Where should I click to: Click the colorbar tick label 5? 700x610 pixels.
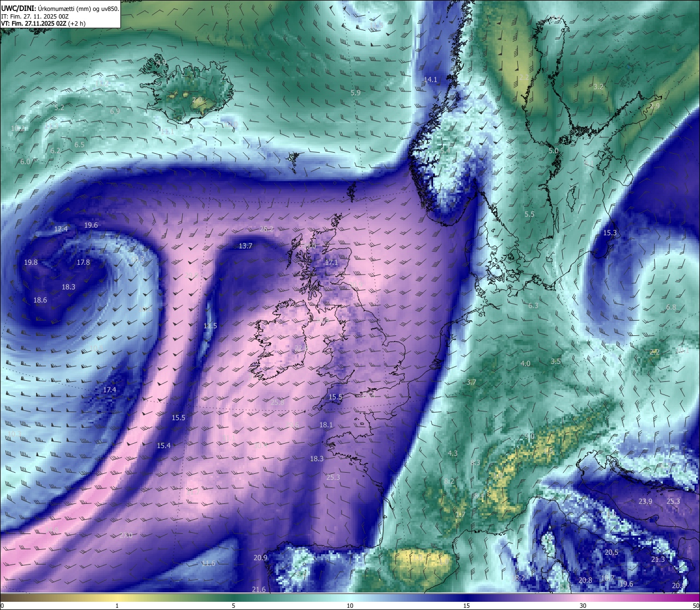tap(234, 606)
